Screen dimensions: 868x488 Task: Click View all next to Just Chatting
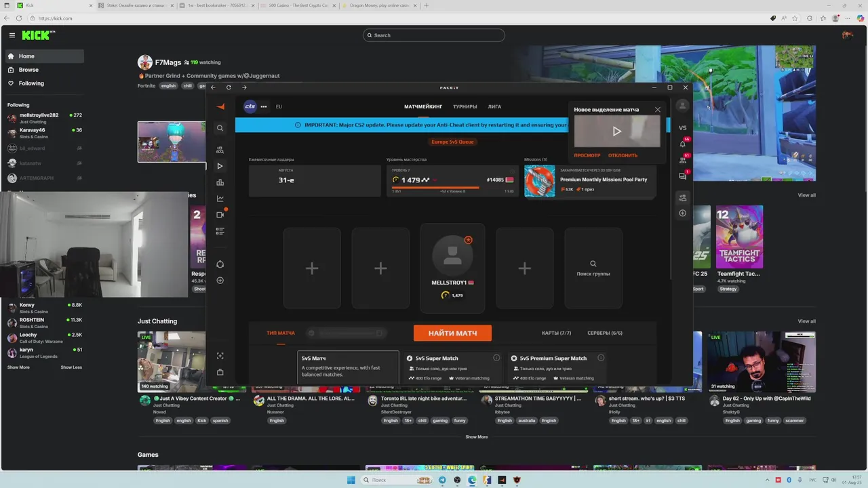pos(806,321)
